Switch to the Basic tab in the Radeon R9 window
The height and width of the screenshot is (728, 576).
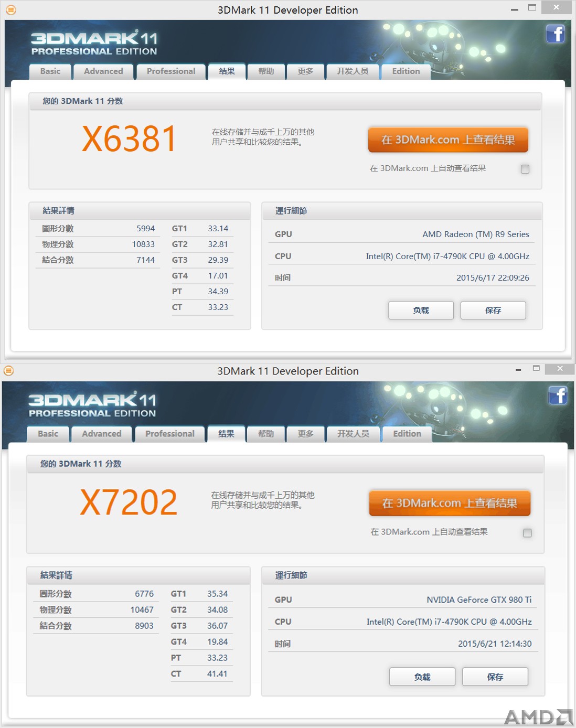coord(50,71)
